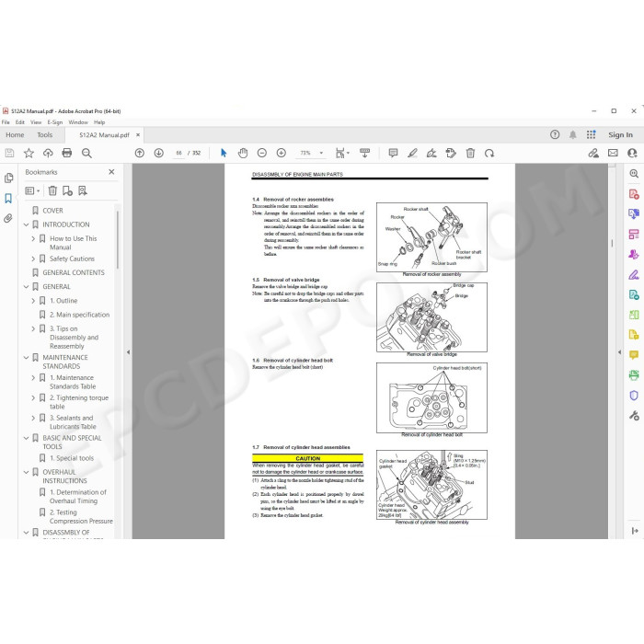This screenshot has height=644, width=644.
Task: Open the help question mark icon
Action: (555, 134)
